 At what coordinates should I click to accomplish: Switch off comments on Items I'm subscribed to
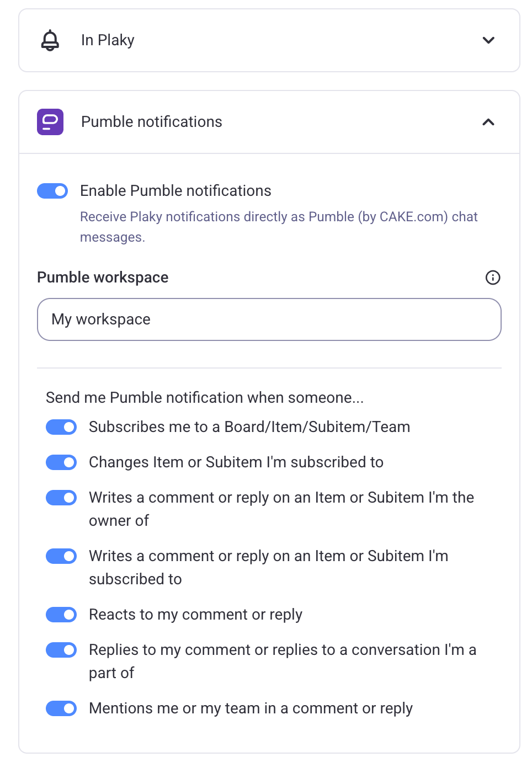(61, 556)
